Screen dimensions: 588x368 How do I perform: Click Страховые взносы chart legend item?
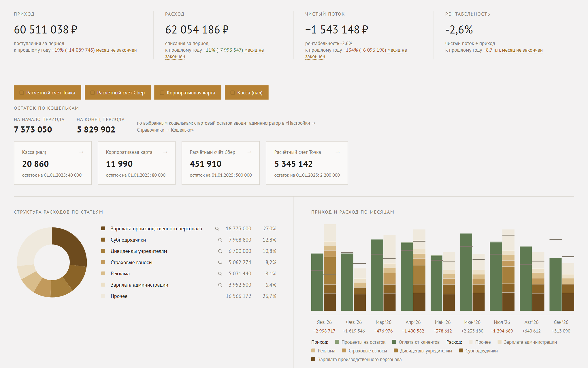(365, 351)
